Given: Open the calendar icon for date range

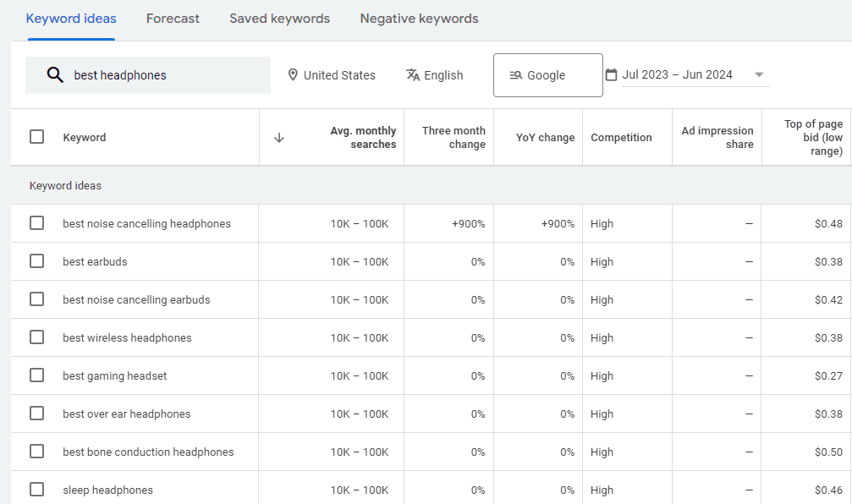Looking at the screenshot, I should click(x=620, y=74).
